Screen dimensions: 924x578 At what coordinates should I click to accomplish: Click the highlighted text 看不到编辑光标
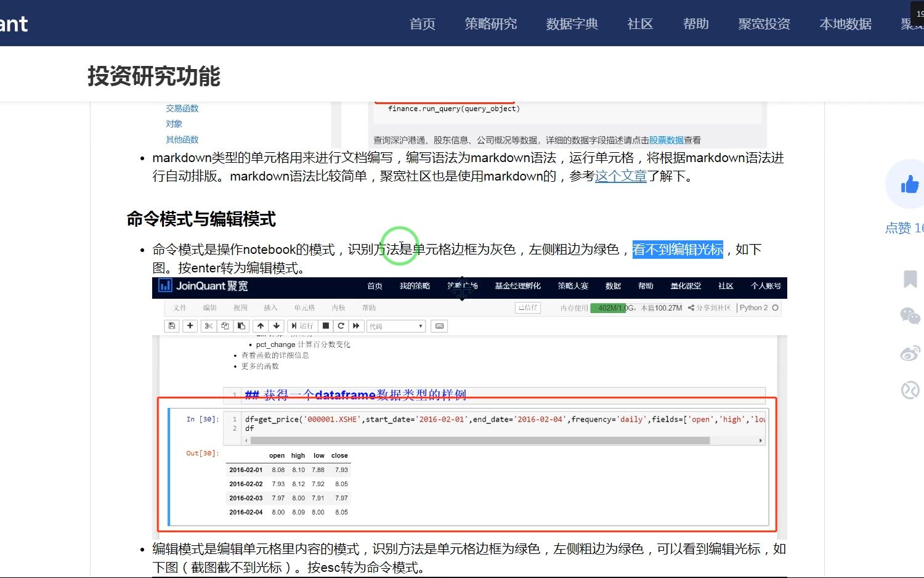pyautogui.click(x=678, y=250)
